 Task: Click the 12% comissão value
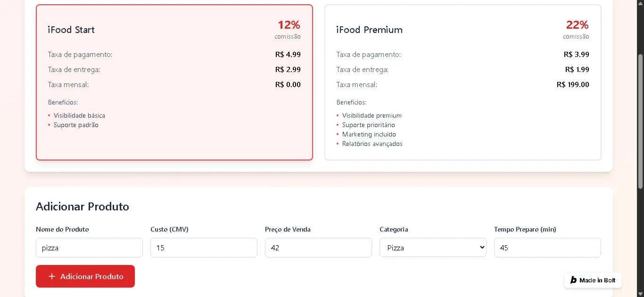(x=289, y=25)
